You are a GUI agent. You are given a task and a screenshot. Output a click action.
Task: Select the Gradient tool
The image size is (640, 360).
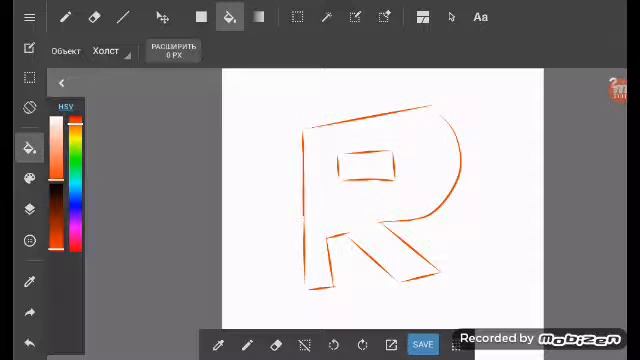(x=258, y=17)
